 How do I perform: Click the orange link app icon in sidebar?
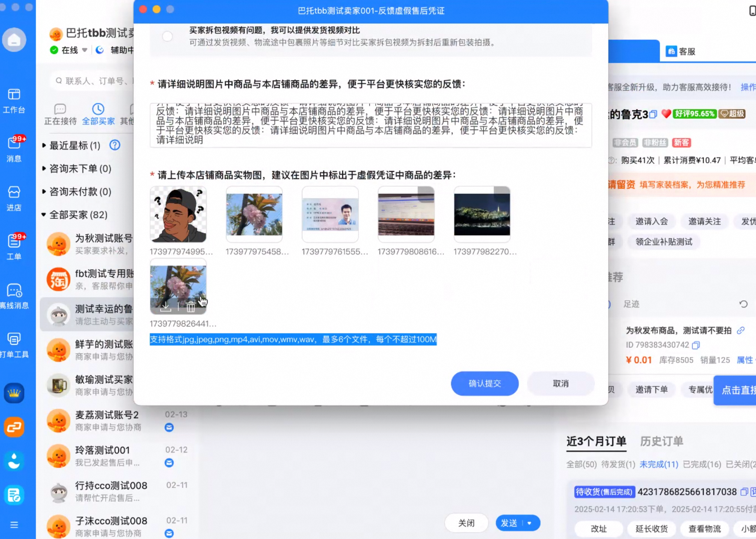click(x=14, y=427)
